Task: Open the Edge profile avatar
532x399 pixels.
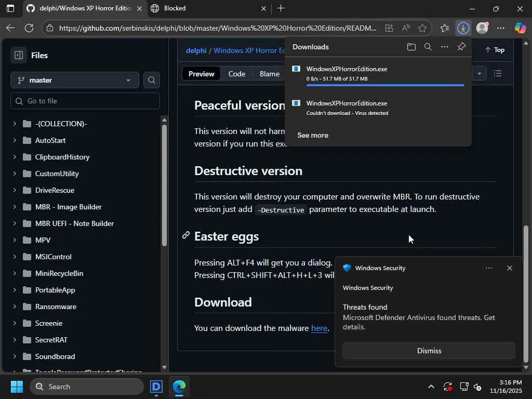Action: (x=482, y=28)
